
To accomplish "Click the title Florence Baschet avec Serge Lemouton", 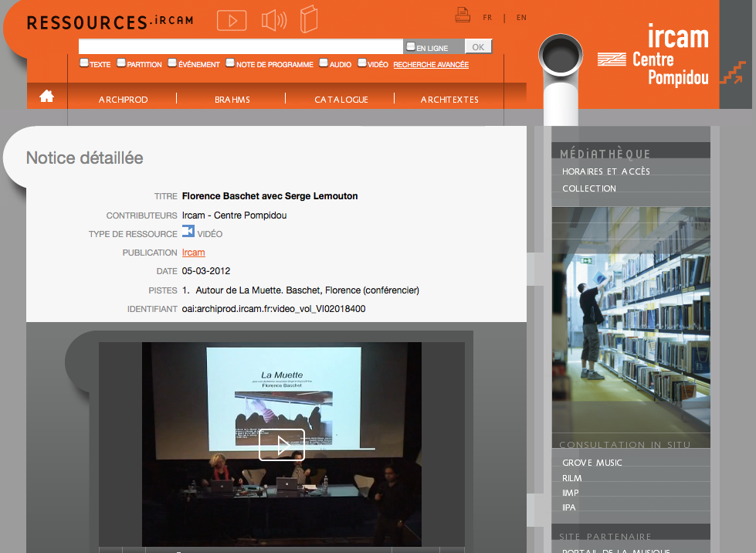I will tap(270, 196).
